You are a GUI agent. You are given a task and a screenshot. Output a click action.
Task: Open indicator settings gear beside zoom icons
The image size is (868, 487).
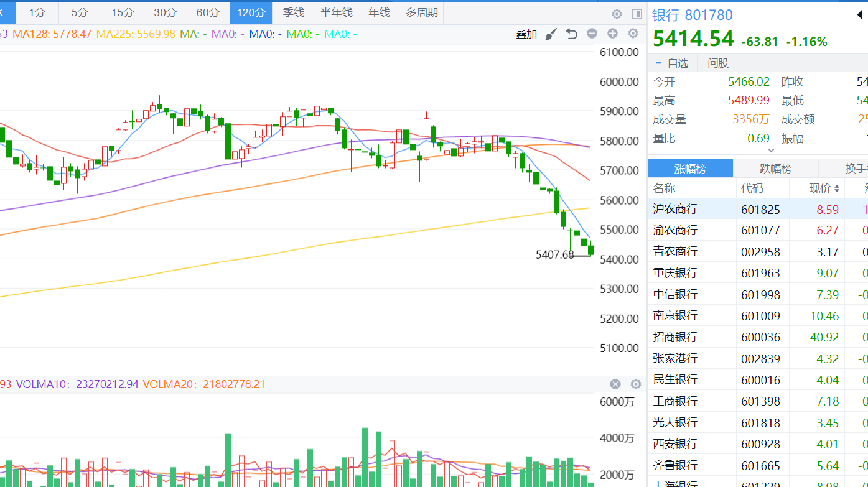point(633,34)
